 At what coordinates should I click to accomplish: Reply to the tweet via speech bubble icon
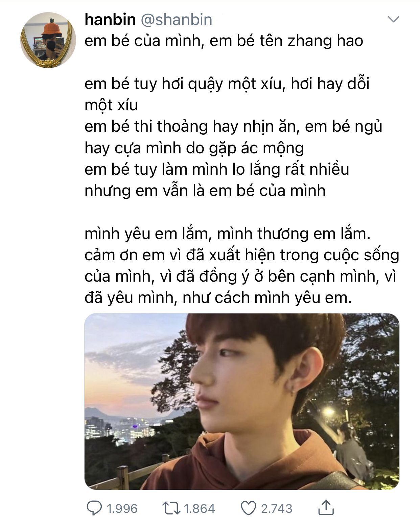94,508
